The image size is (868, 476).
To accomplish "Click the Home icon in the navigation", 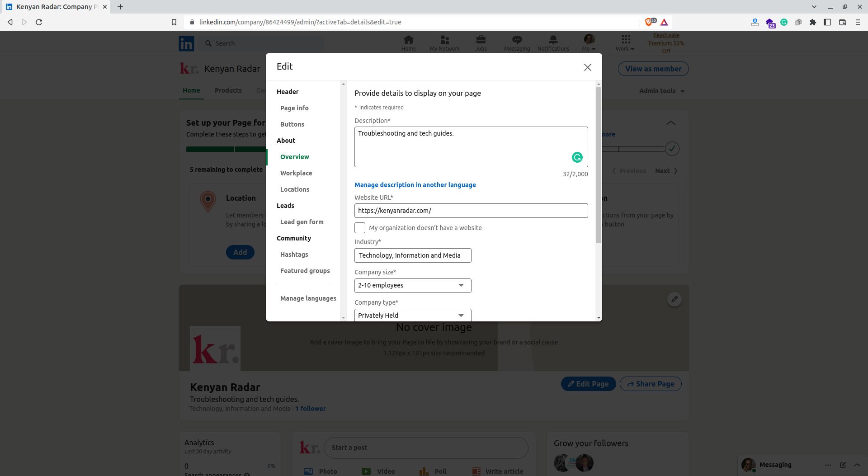I will [x=408, y=42].
